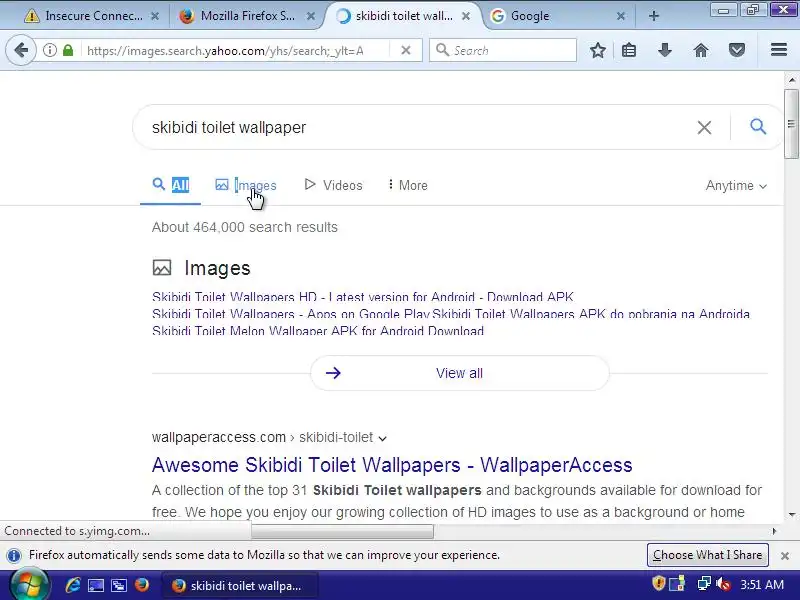Image resolution: width=800 pixels, height=600 pixels.
Task: Click the horizontal scrollbar thumb
Action: click(x=342, y=532)
